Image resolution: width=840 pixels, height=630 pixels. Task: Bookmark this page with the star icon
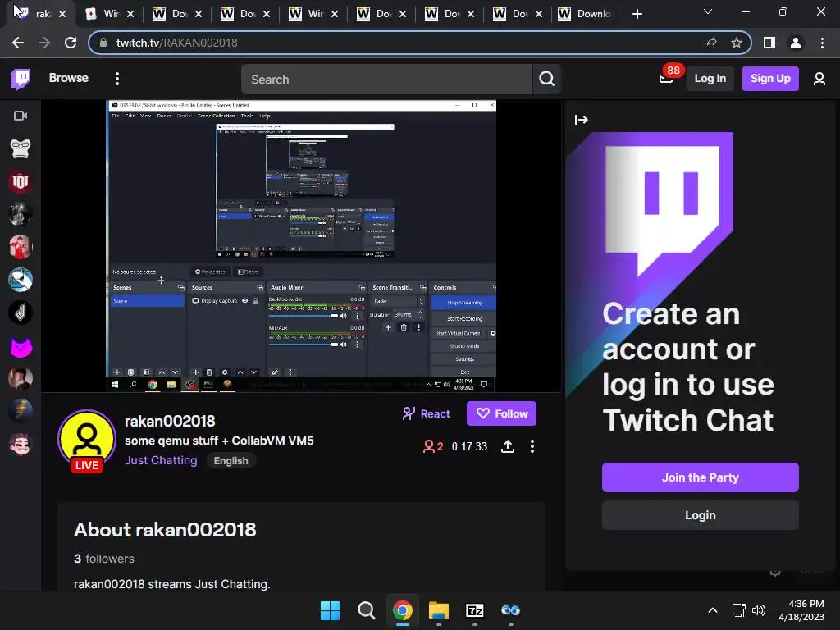pos(737,43)
